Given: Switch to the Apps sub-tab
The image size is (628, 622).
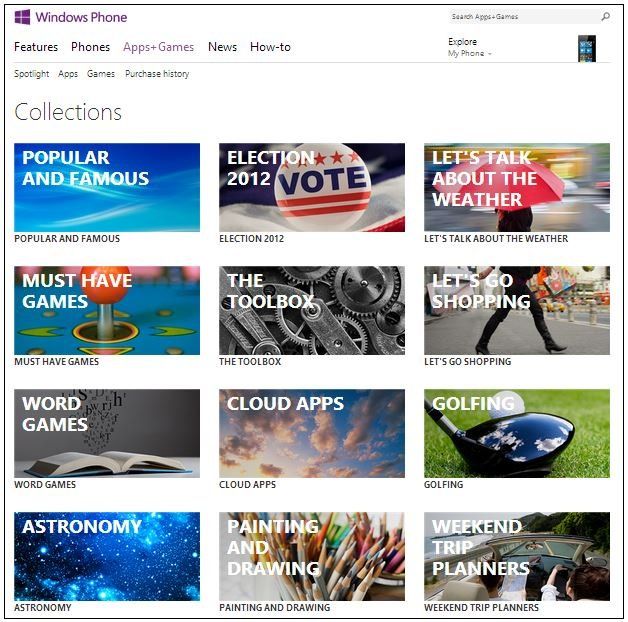Looking at the screenshot, I should click(x=68, y=74).
